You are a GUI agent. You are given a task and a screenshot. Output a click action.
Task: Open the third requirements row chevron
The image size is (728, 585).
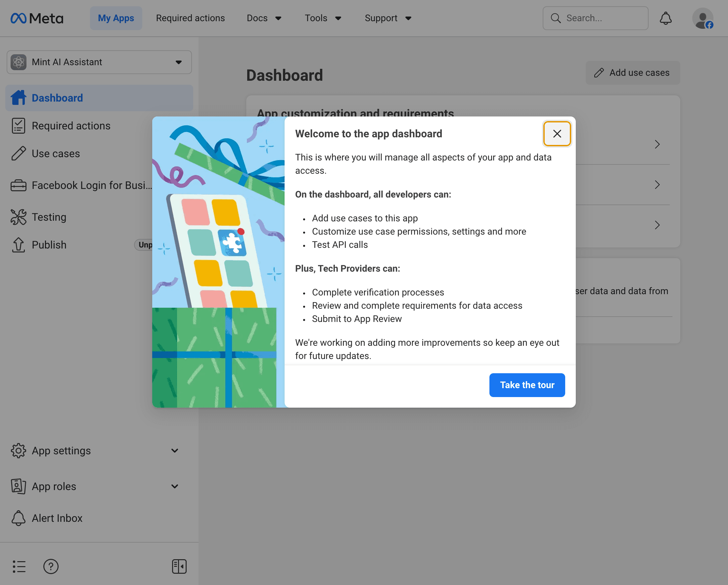[x=657, y=225]
